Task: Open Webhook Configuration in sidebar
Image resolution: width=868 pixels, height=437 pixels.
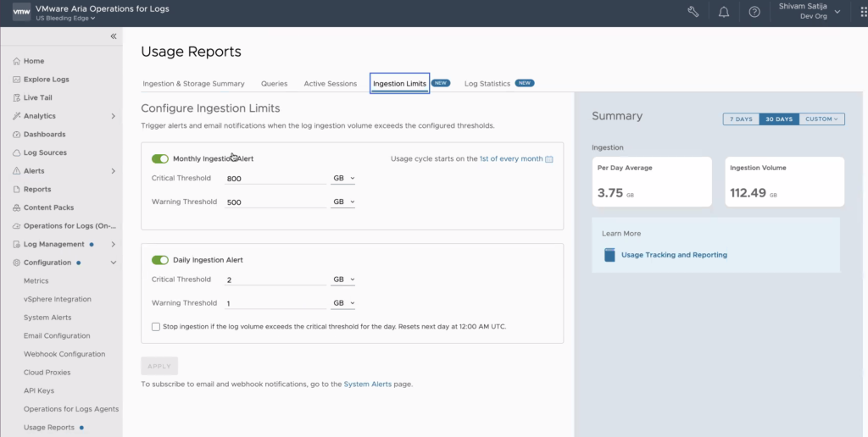Action: [x=64, y=354]
